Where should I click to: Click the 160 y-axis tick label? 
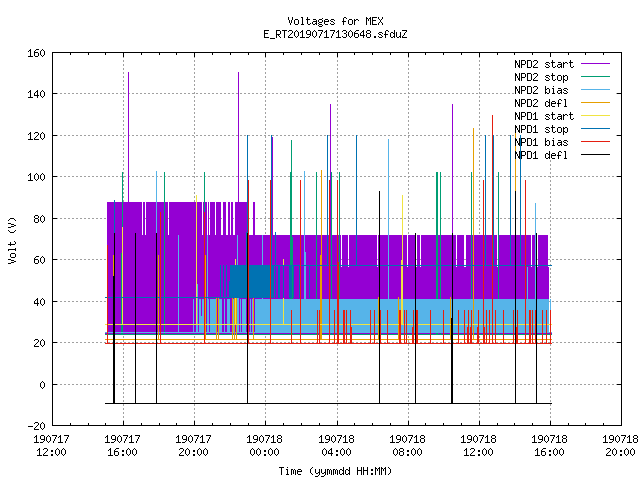(x=36, y=53)
